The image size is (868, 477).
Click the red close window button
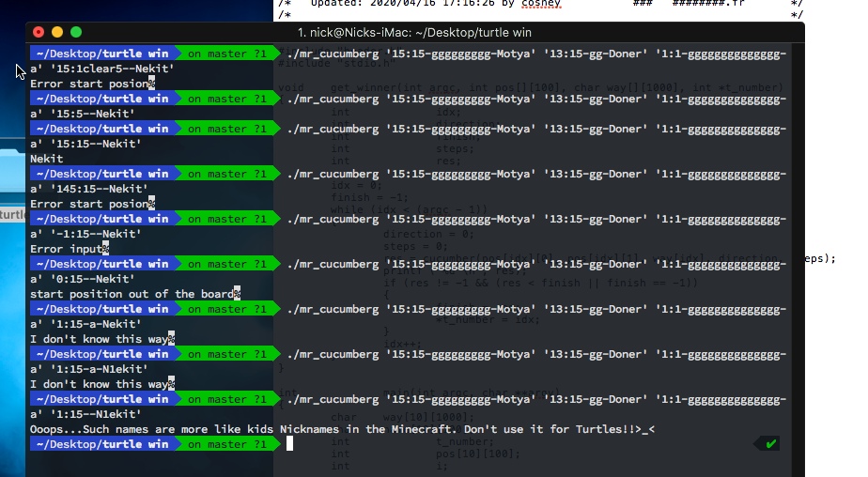click(39, 32)
